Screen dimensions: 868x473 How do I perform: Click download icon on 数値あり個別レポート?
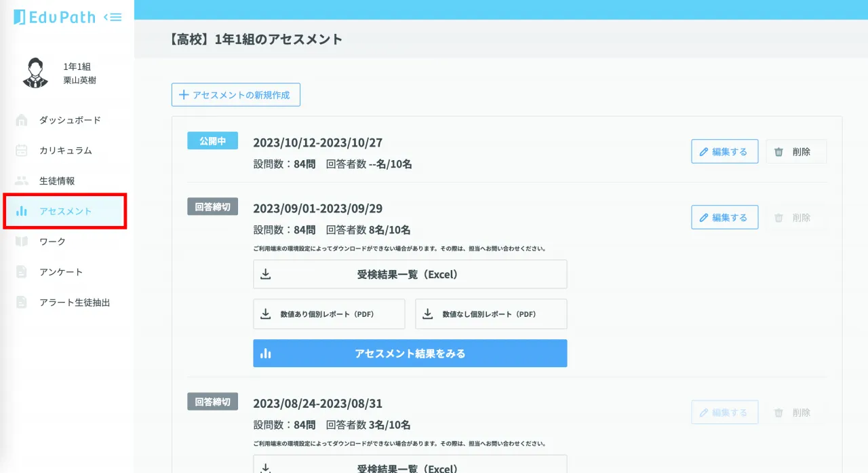(266, 314)
